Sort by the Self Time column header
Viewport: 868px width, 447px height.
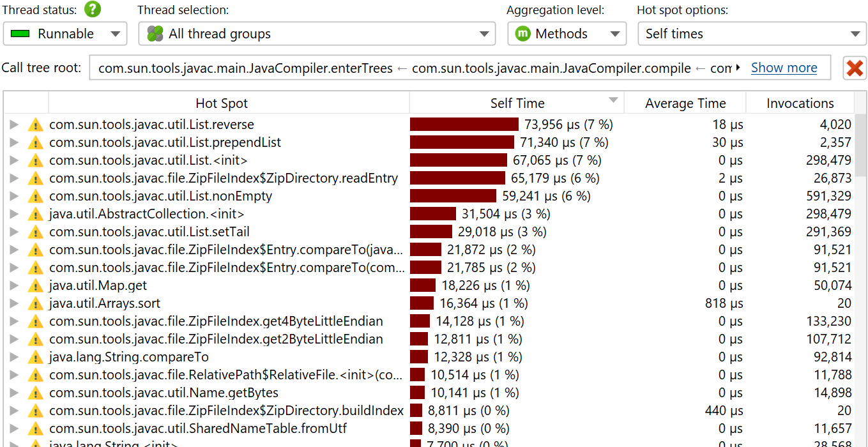tap(517, 103)
